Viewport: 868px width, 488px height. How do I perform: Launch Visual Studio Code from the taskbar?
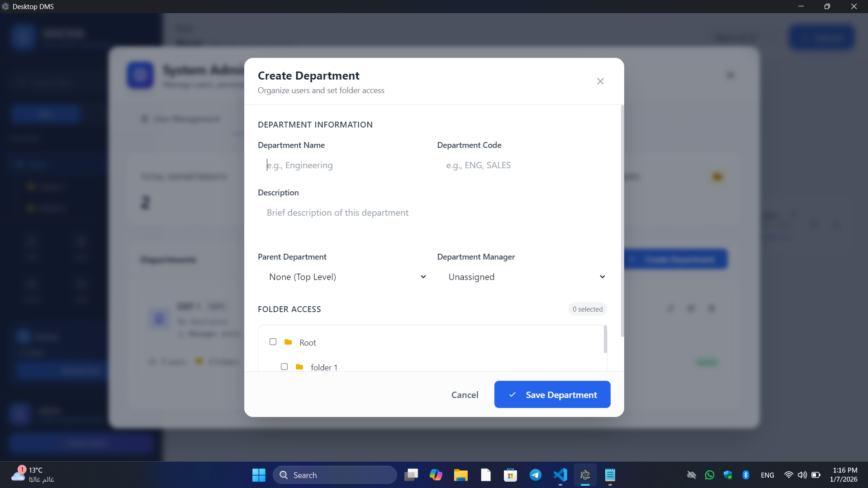pyautogui.click(x=560, y=475)
